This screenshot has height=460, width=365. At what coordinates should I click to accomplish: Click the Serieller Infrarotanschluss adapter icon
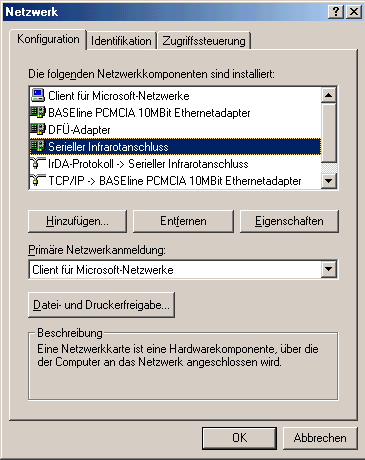(38, 146)
